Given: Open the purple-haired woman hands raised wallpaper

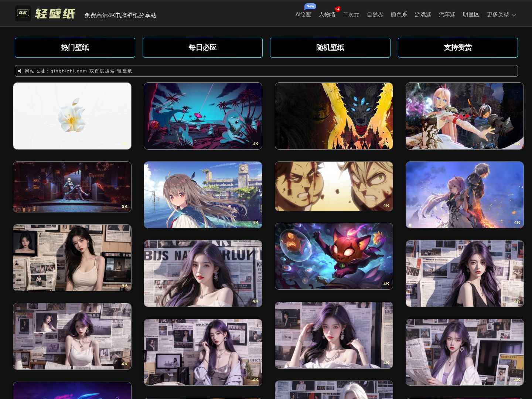Looking at the screenshot, I should 334,335.
